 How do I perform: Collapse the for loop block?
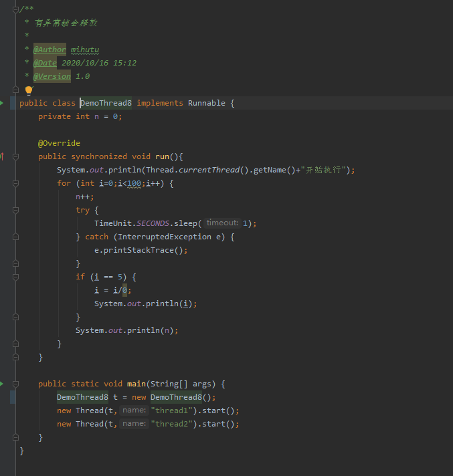[x=15, y=183]
